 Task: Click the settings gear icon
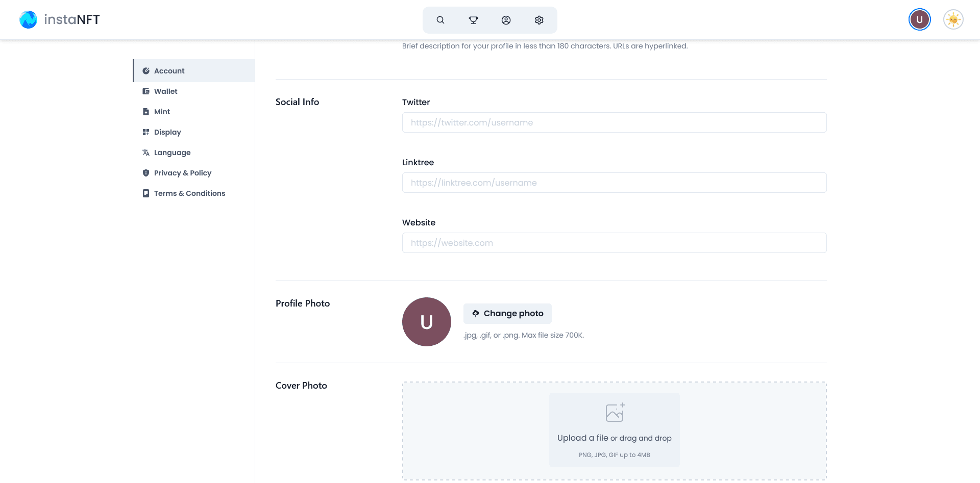[x=539, y=20]
